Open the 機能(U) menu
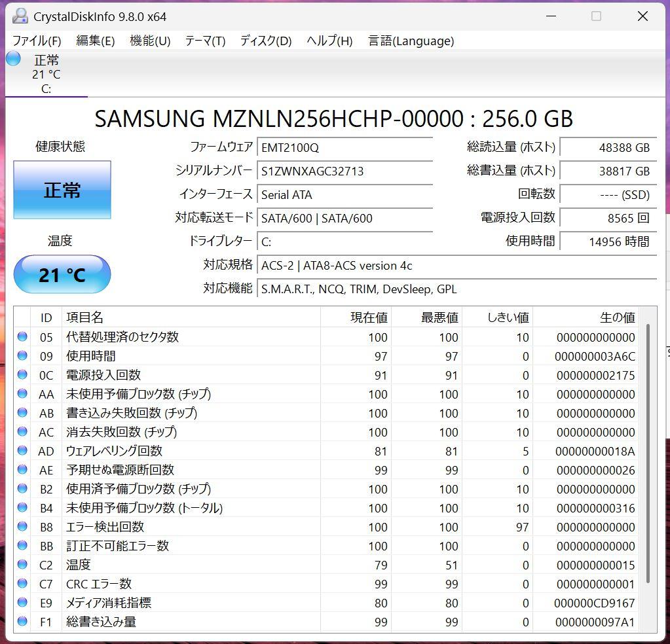This screenshot has height=644, width=670. point(149,41)
